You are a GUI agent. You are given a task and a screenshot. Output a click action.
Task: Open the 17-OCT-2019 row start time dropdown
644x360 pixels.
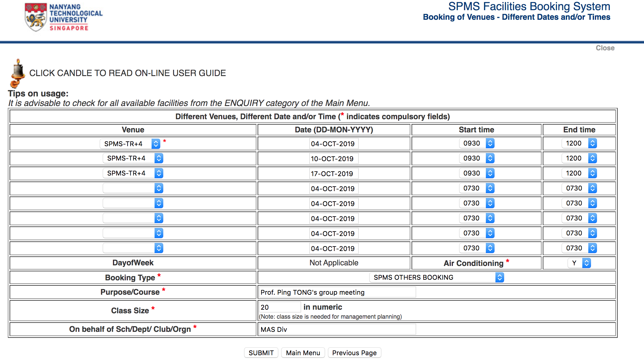coord(476,173)
